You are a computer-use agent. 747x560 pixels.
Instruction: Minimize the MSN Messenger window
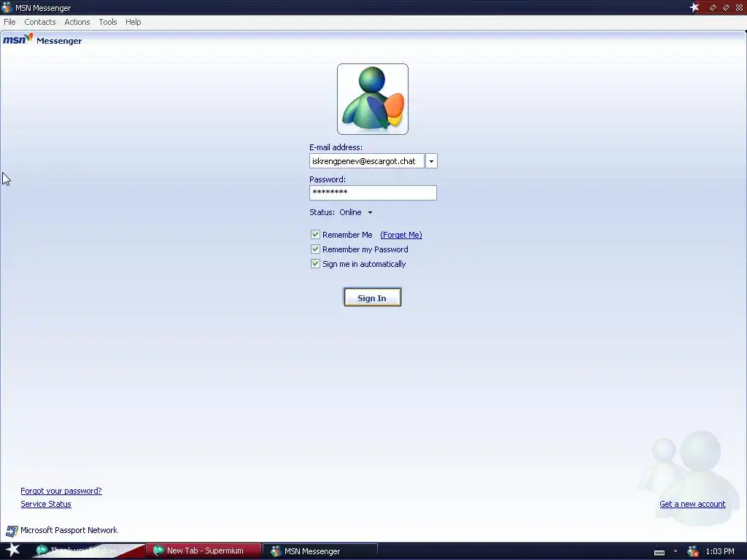click(713, 7)
